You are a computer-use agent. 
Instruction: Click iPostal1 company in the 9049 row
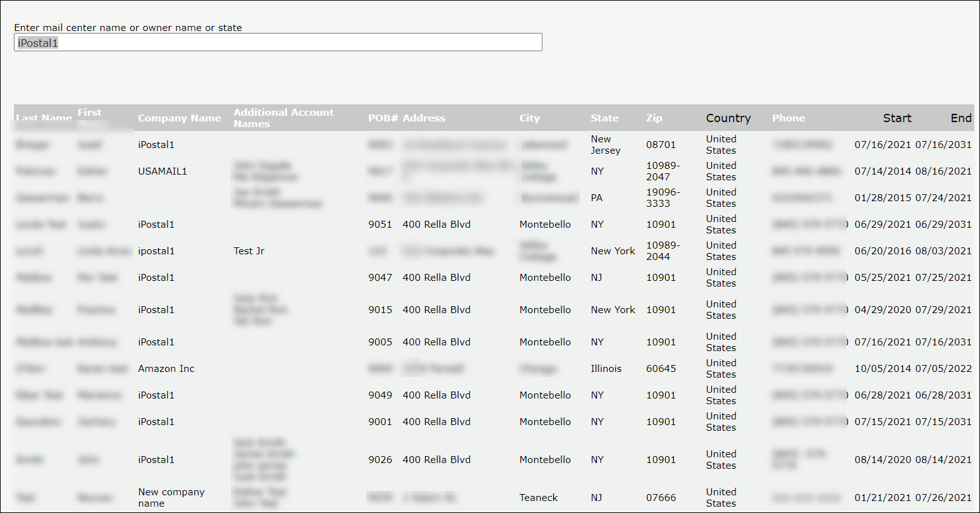[156, 395]
